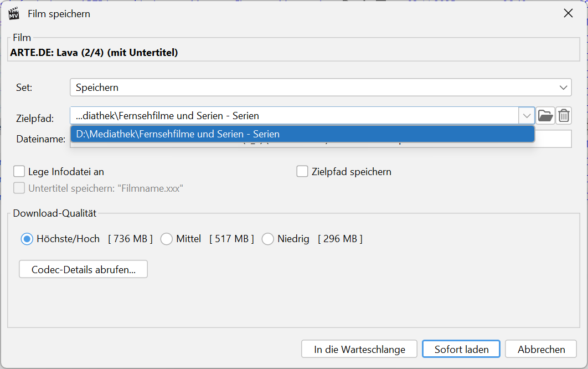
Task: Enable the 'Lege Infodatei an' checkbox
Action: [19, 172]
